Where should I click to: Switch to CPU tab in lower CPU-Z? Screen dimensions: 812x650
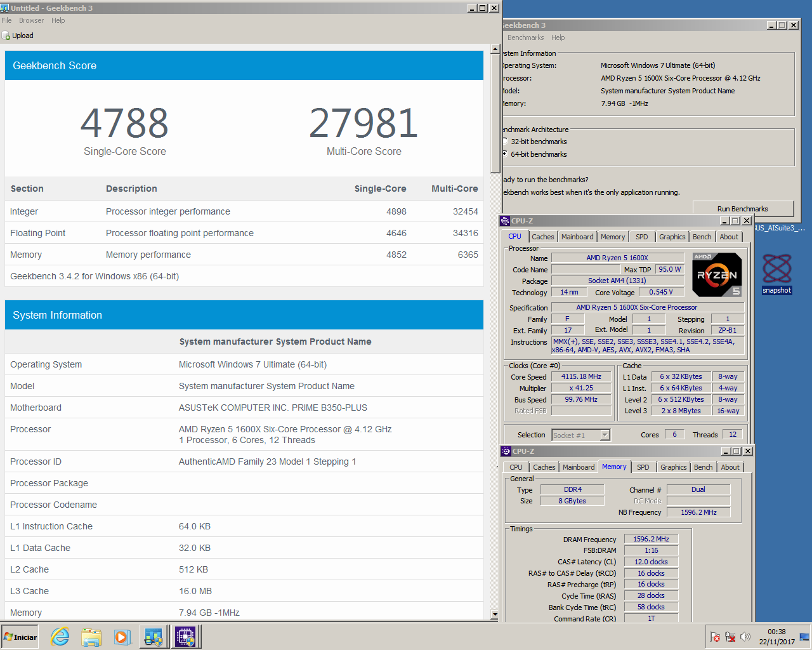[x=516, y=467]
